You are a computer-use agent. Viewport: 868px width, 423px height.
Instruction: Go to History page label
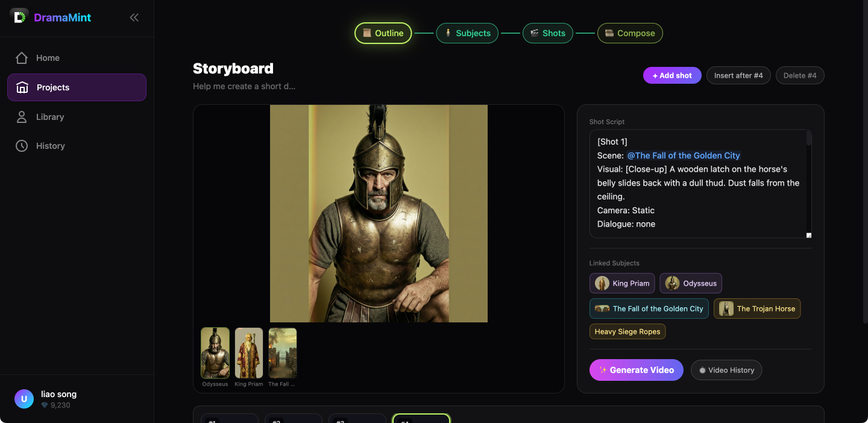[x=51, y=146]
